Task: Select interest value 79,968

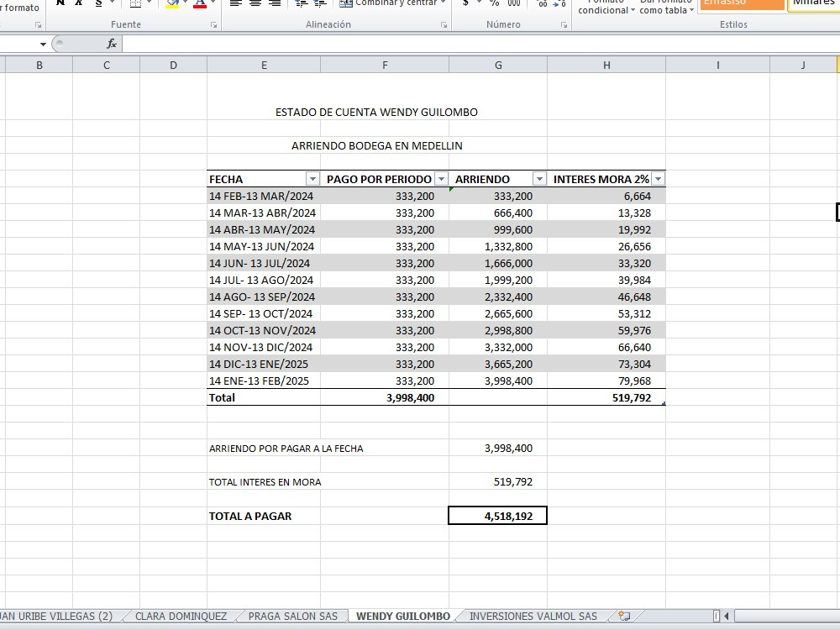Action: (606, 381)
